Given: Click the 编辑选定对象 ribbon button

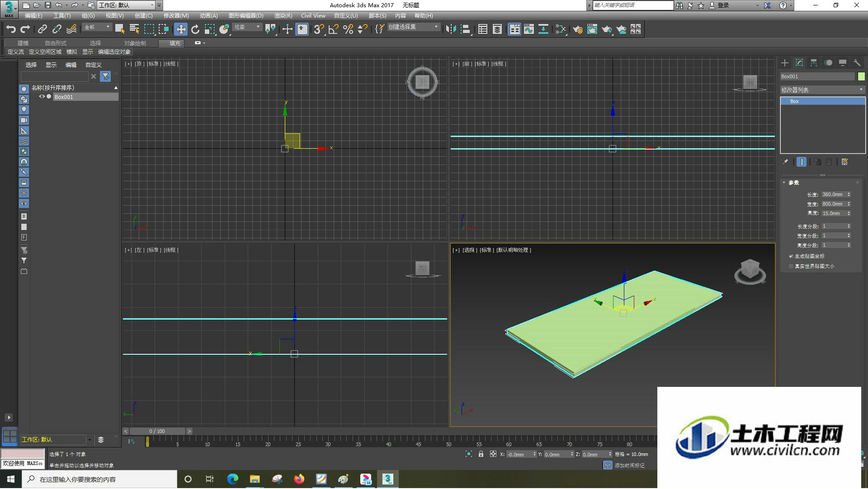Looking at the screenshot, I should click(x=114, y=52).
